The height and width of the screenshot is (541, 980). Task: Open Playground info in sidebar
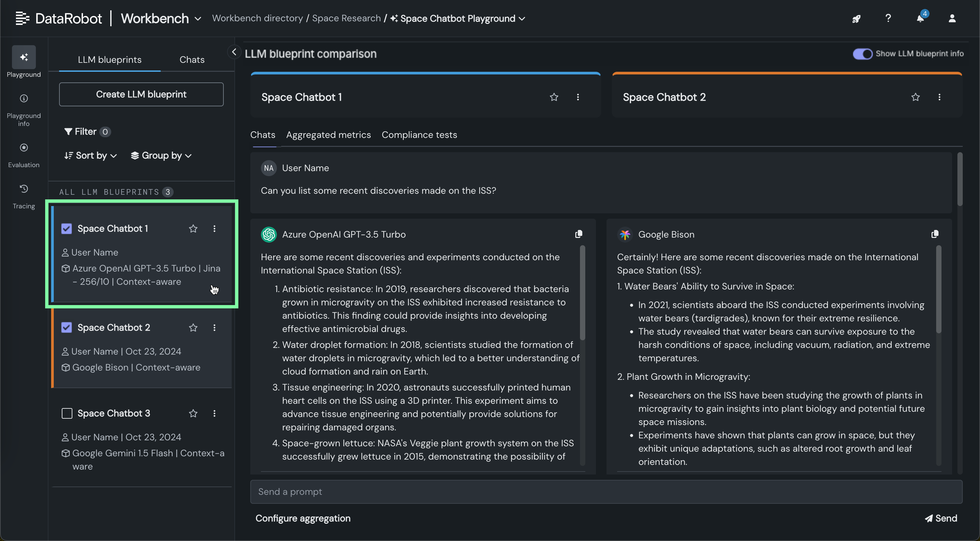24,99
